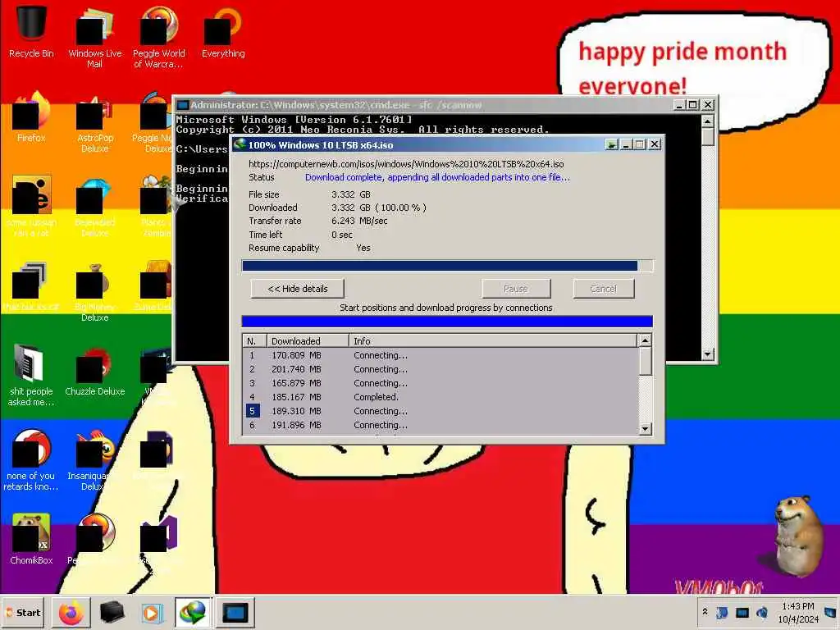840x630 pixels.
Task: Open the 'shit people asked me' folder icon
Action: tap(31, 375)
